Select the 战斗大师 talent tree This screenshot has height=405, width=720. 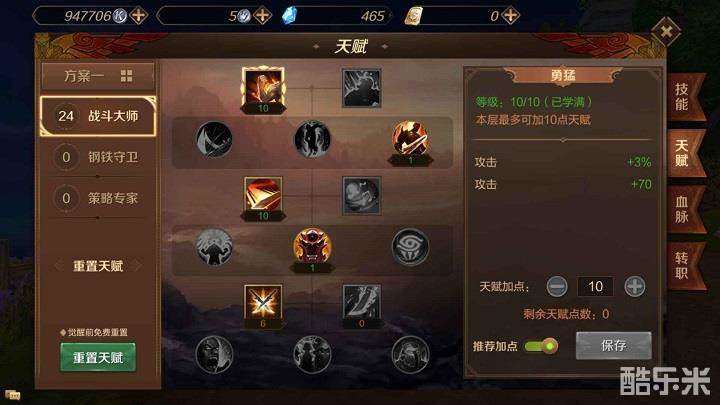coord(98,116)
